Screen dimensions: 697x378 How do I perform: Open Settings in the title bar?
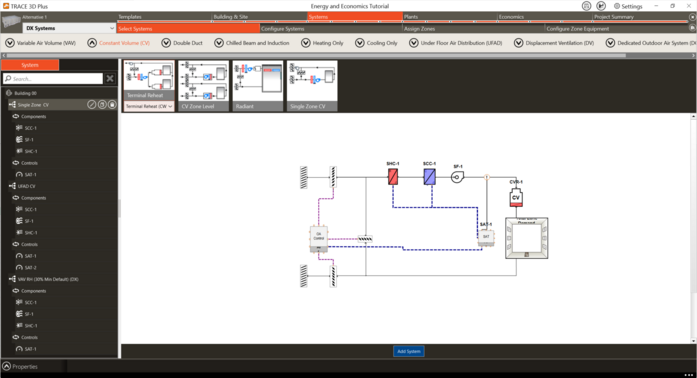[628, 6]
